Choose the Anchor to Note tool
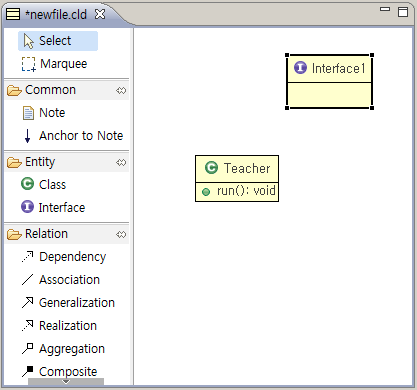This screenshot has height=390, width=417. (x=73, y=136)
